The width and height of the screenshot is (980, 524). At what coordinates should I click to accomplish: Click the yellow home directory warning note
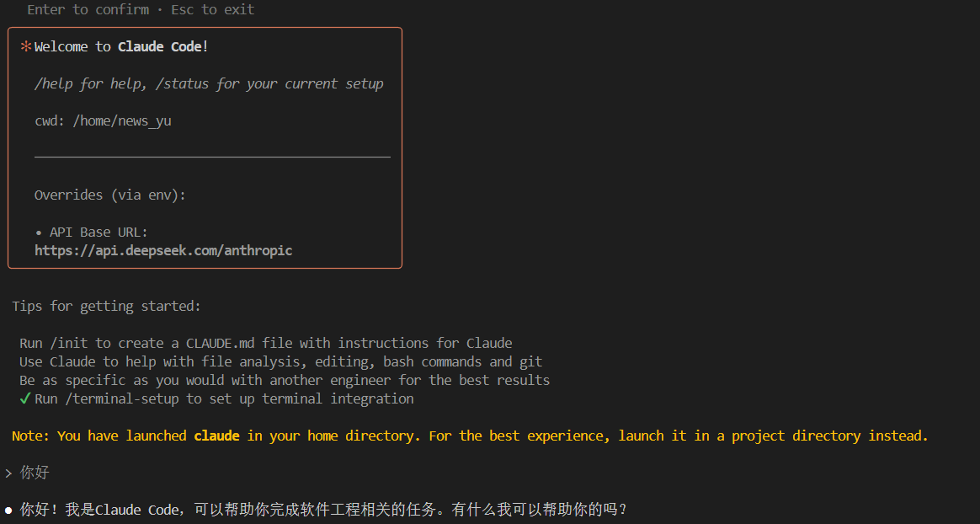[x=470, y=436]
